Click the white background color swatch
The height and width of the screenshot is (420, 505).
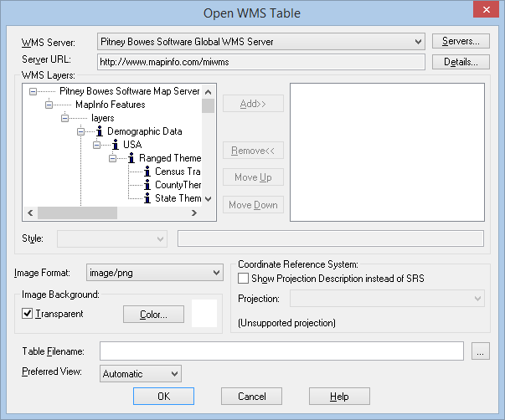pos(204,313)
